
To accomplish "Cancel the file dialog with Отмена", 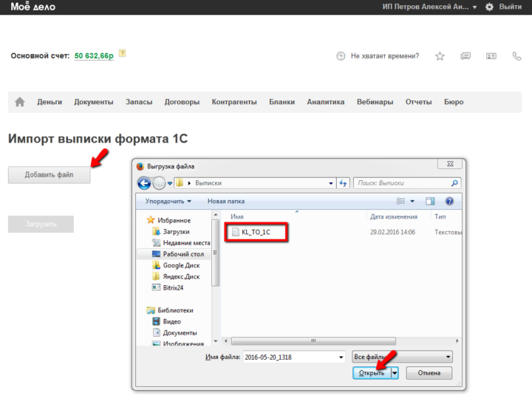I will tap(429, 373).
